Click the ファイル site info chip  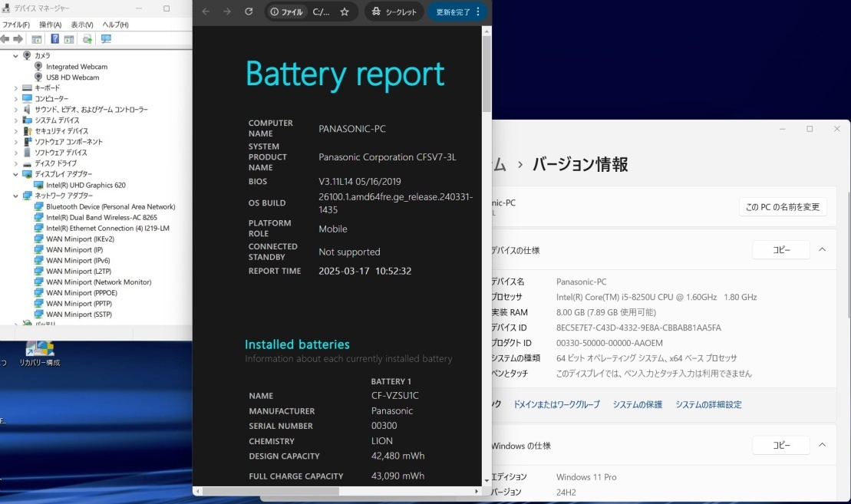286,12
